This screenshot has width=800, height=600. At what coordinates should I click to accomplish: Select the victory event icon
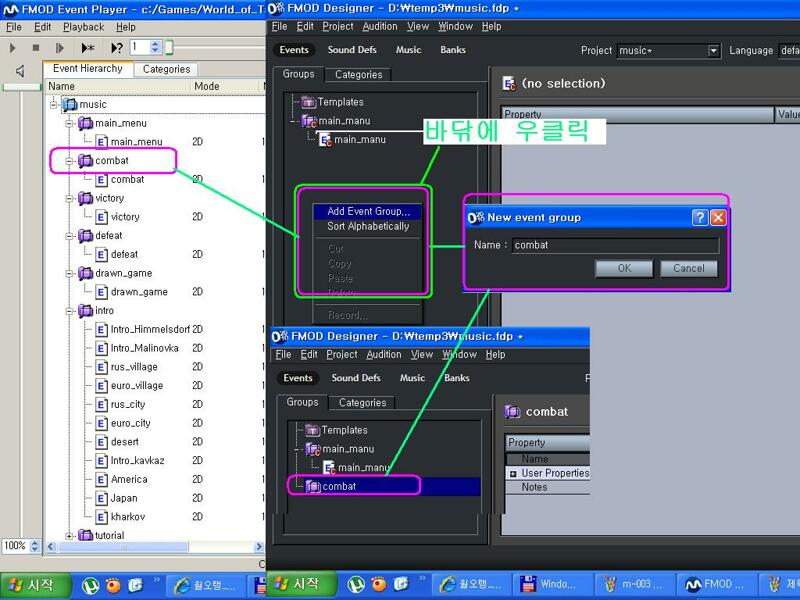pos(102,217)
